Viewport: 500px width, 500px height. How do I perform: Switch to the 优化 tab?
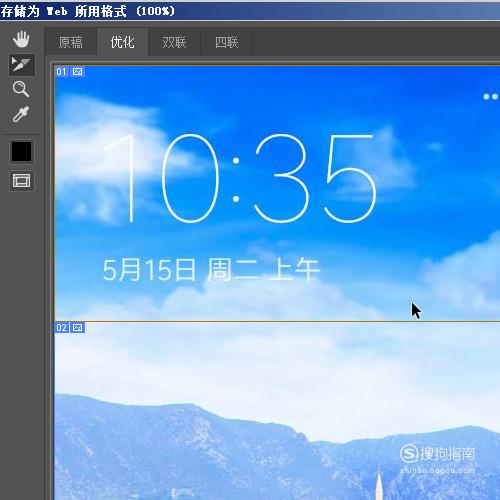(x=122, y=42)
